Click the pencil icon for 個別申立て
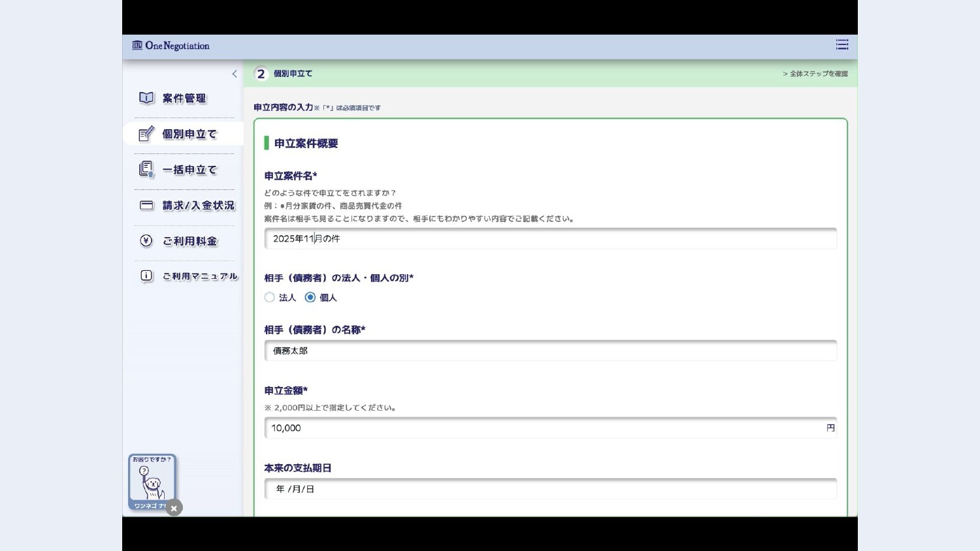 (146, 134)
